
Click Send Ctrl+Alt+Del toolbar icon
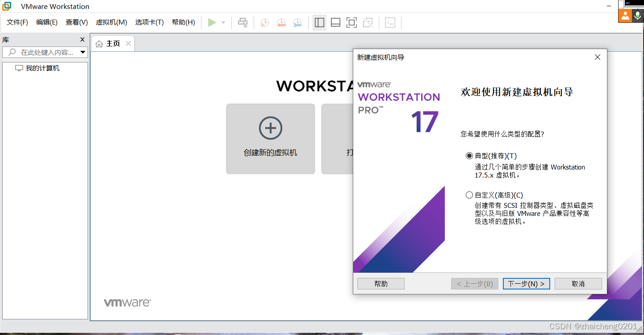[x=243, y=22]
